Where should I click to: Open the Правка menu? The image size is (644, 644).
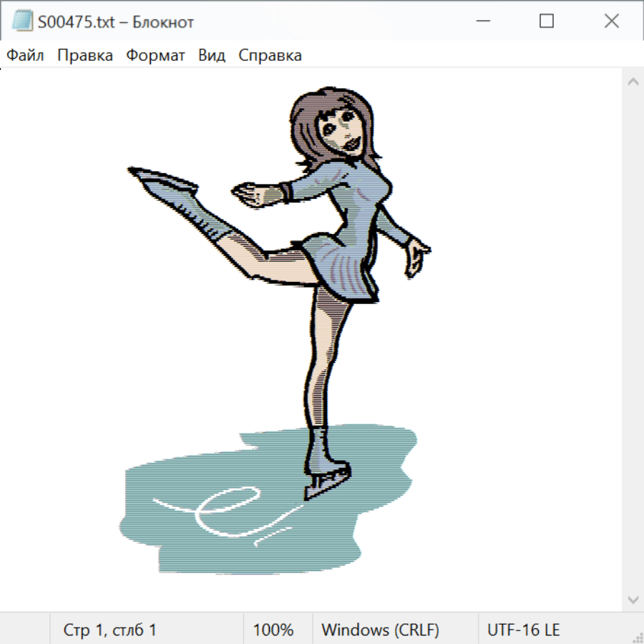tap(84, 56)
